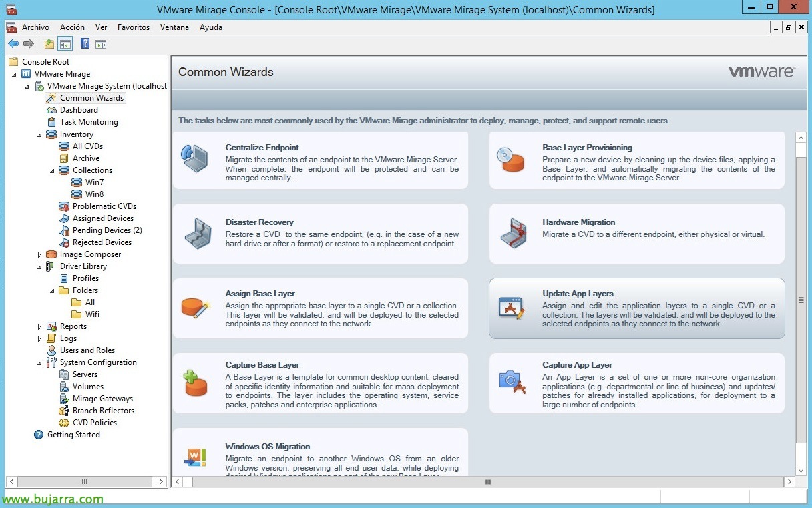Open the Ayuda menu
This screenshot has width=812, height=508.
coord(211,27)
